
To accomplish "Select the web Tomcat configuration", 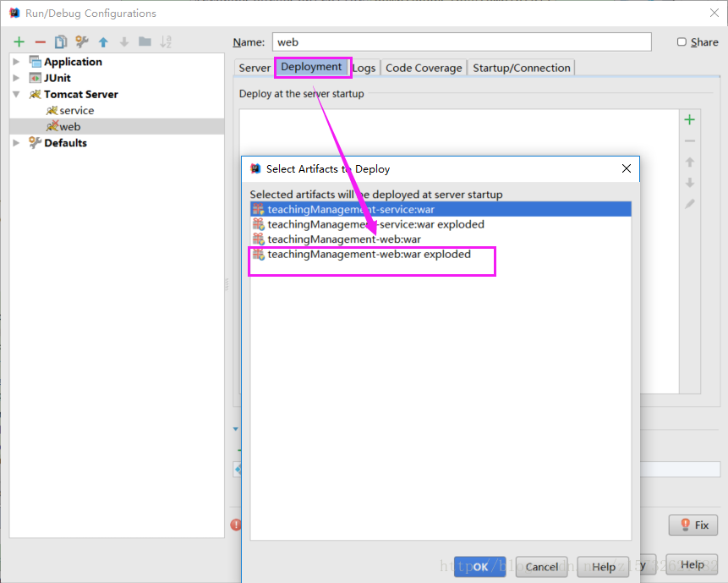I will pyautogui.click(x=117, y=126).
